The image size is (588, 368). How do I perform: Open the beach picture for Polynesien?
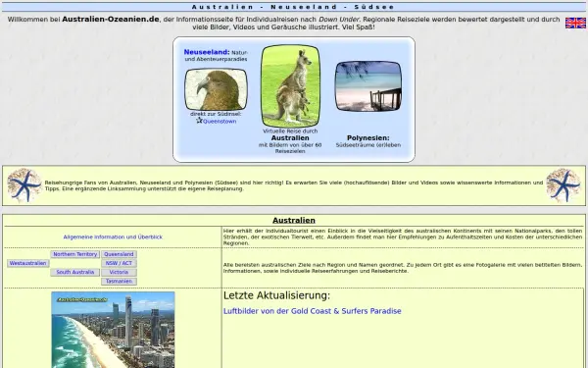367,86
